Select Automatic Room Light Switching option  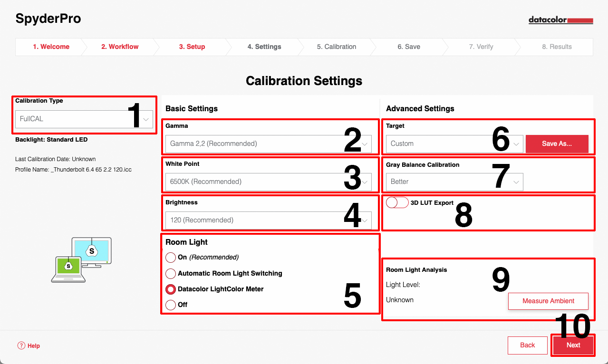click(171, 274)
